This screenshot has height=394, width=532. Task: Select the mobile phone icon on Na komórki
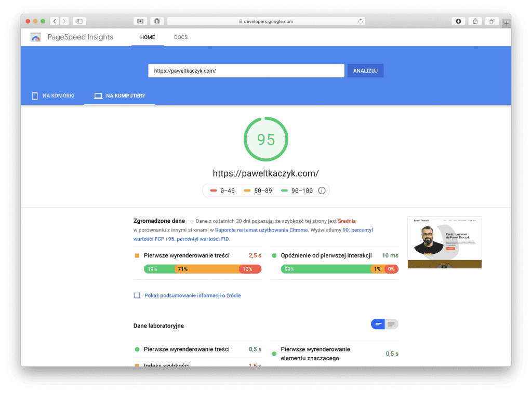(34, 96)
